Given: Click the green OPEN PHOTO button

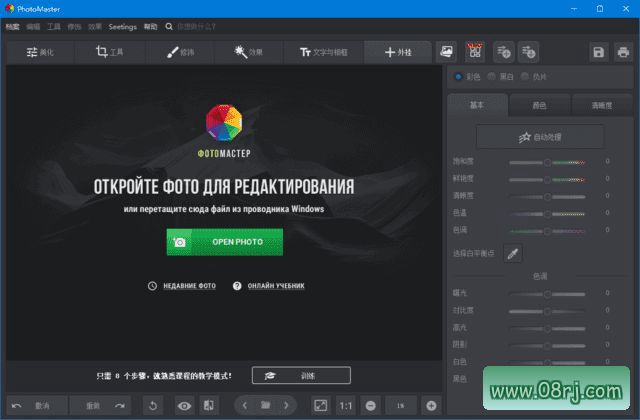Looking at the screenshot, I should 224,242.
